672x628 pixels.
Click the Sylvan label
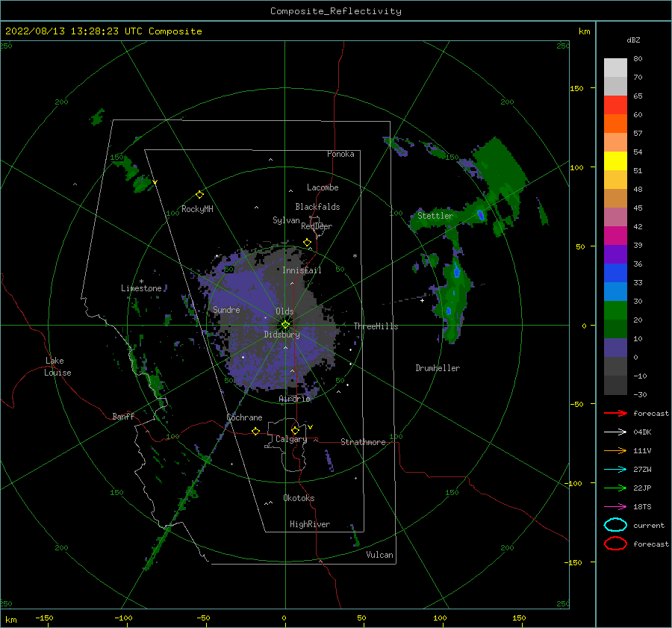point(286,220)
